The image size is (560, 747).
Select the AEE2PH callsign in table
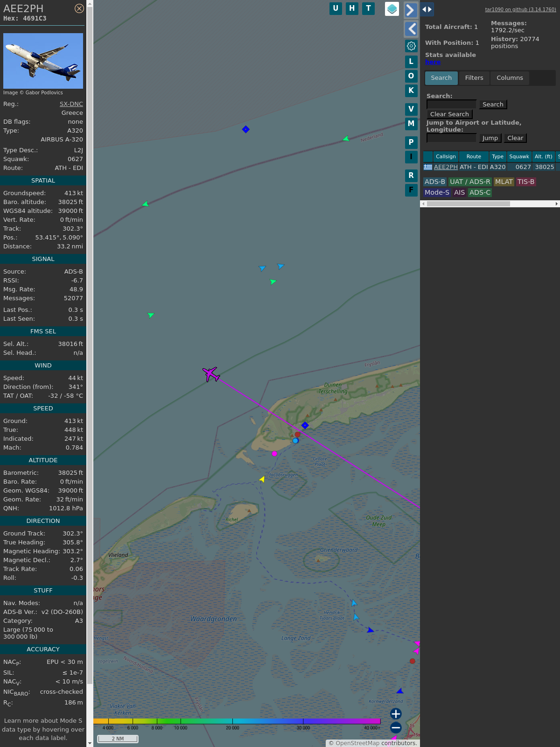(x=446, y=167)
